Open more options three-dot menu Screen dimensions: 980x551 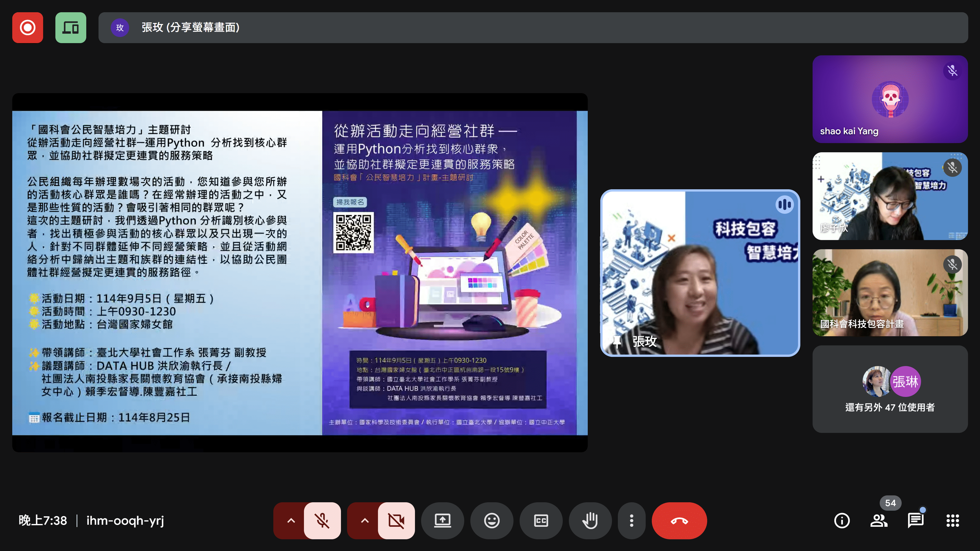click(631, 520)
